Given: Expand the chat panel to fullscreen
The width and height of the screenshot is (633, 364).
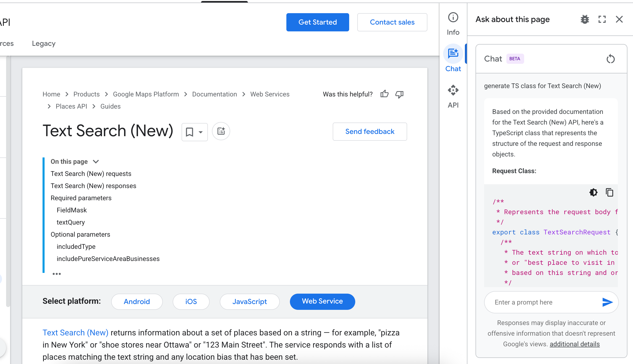Looking at the screenshot, I should [x=602, y=19].
